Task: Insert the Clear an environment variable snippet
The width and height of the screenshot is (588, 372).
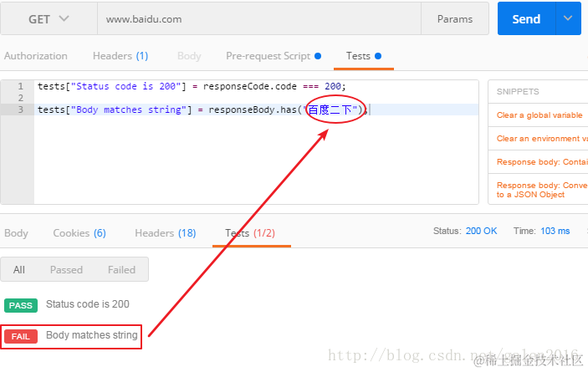Action: [x=542, y=138]
